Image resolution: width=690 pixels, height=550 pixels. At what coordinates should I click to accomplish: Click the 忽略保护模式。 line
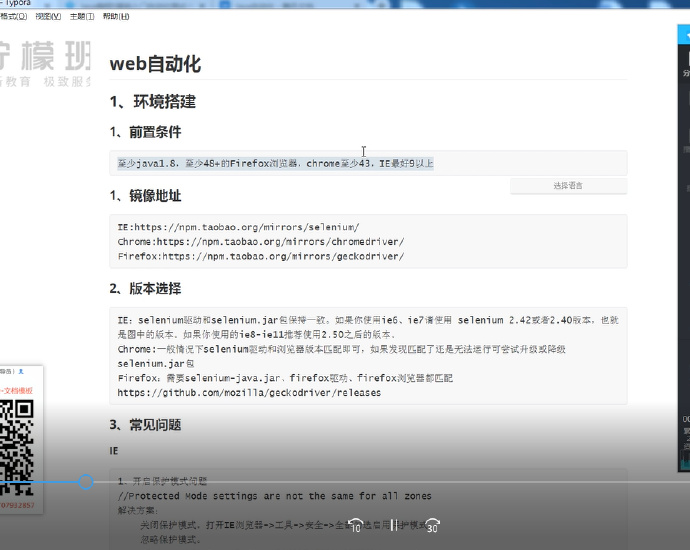click(x=171, y=539)
